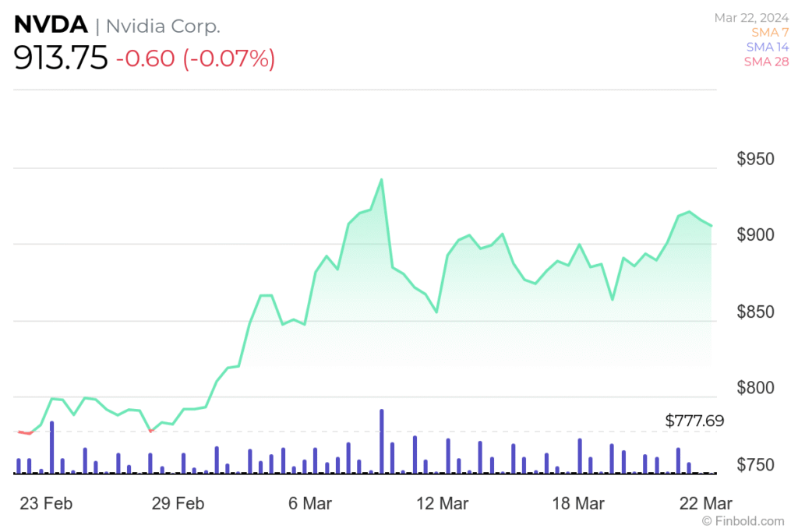Select the 12 Mar date on the x-axis
The height and width of the screenshot is (532, 798).
pos(442,503)
